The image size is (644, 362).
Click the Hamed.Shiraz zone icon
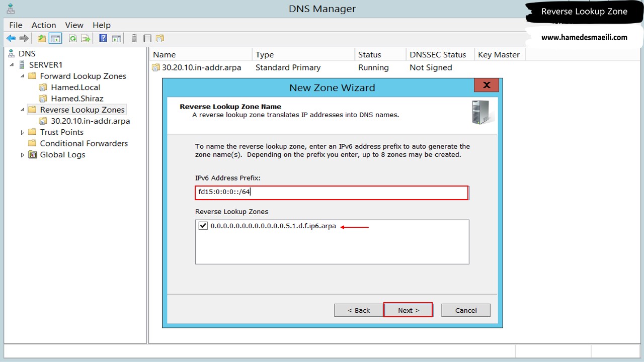[x=43, y=99]
